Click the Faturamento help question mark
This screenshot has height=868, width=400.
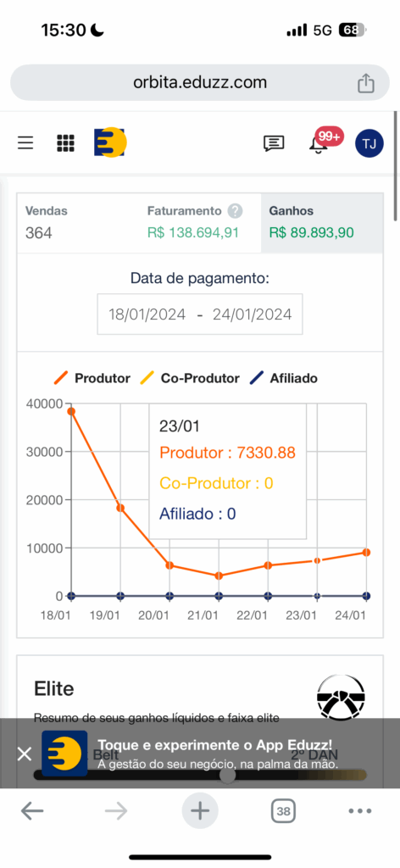coord(235,211)
